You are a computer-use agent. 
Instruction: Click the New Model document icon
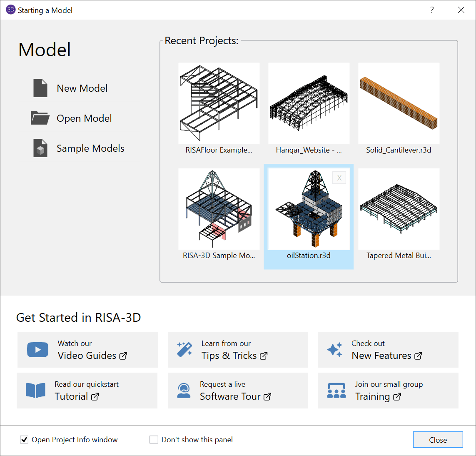click(x=40, y=88)
